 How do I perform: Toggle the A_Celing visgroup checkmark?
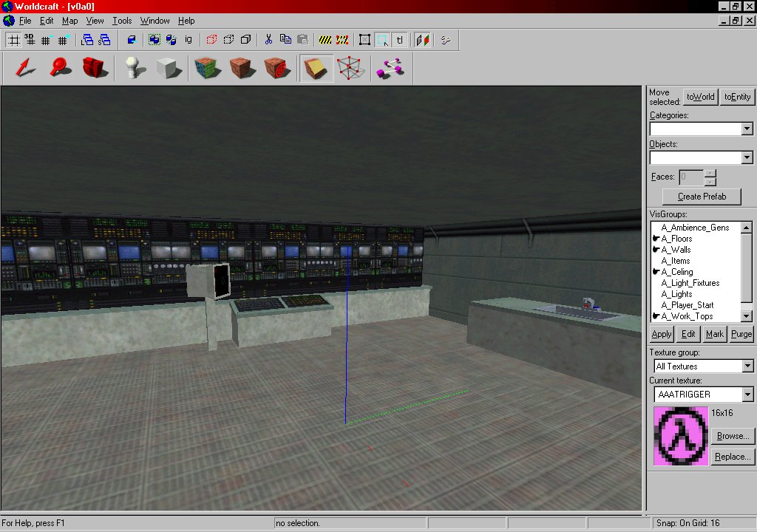click(x=656, y=272)
